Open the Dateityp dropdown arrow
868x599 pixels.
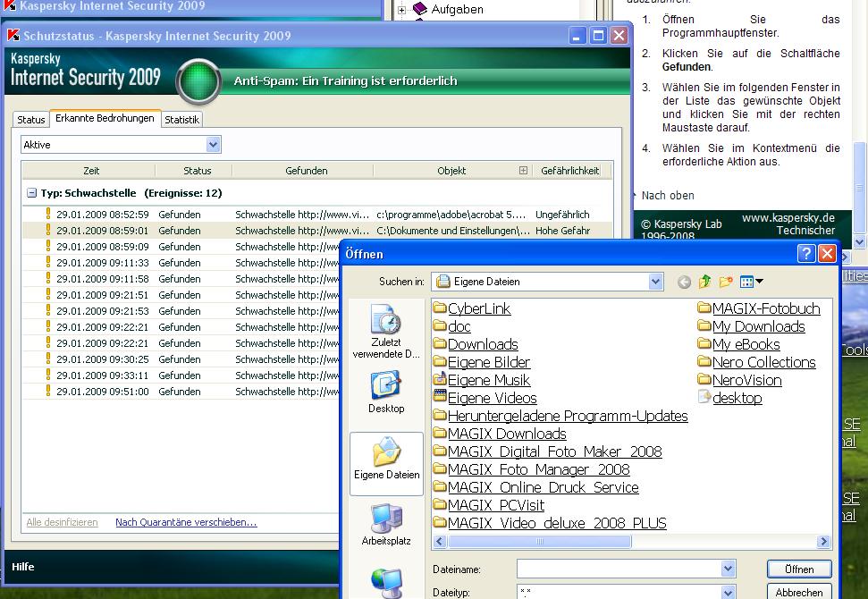(728, 592)
